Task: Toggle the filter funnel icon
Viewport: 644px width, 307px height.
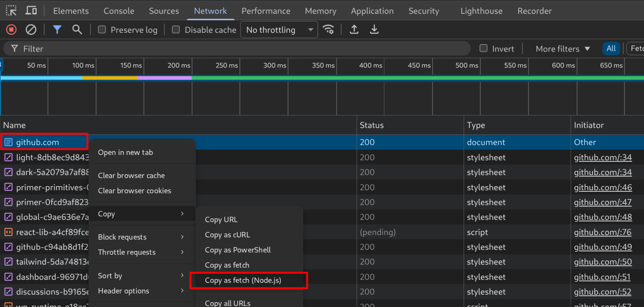Action: (57, 30)
